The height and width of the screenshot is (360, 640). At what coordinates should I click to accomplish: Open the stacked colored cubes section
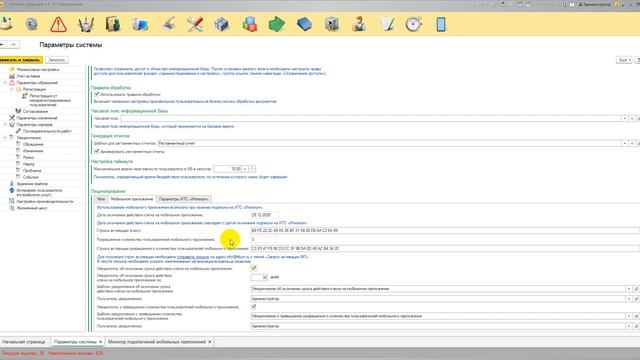pyautogui.click(x=249, y=24)
